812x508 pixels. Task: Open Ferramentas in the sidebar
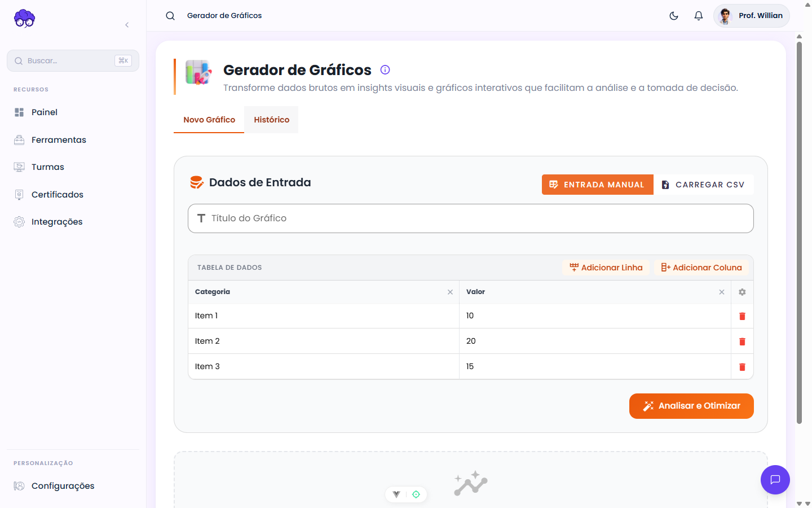click(x=73, y=140)
